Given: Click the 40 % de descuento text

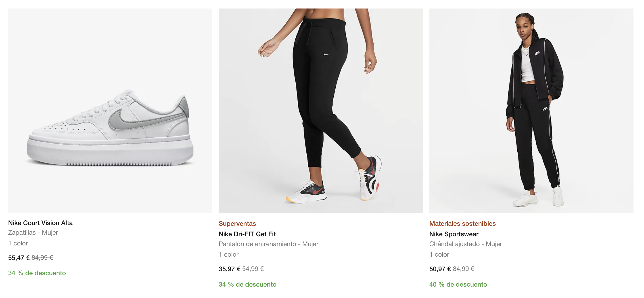Looking at the screenshot, I should pos(458,284).
